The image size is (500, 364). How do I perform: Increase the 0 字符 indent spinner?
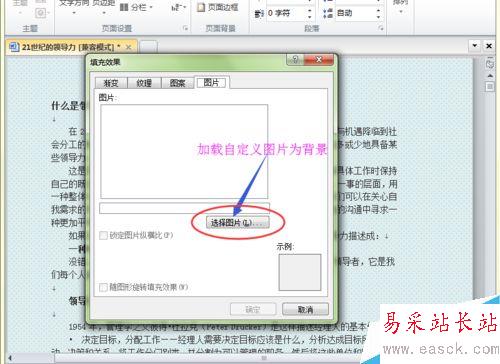(310, 10)
